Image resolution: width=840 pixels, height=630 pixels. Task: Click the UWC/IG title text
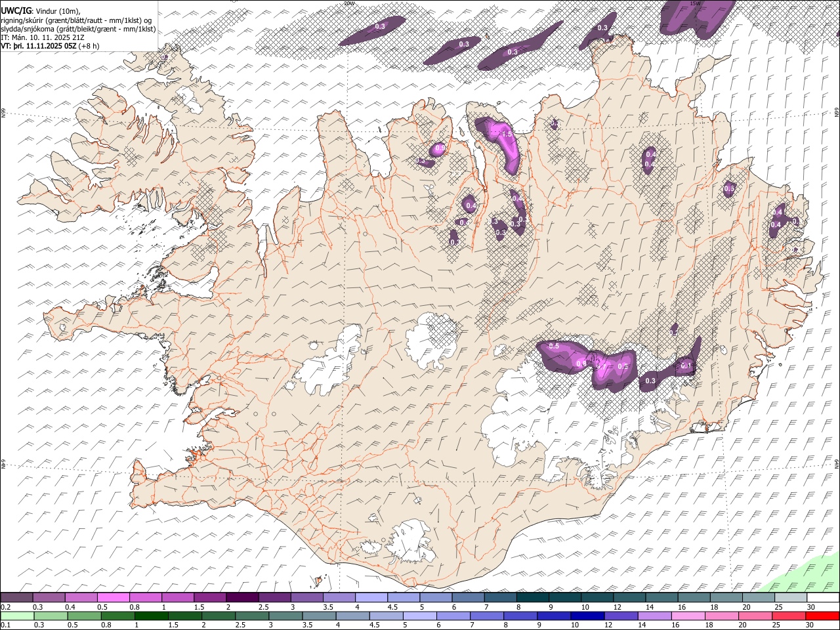tap(16, 11)
